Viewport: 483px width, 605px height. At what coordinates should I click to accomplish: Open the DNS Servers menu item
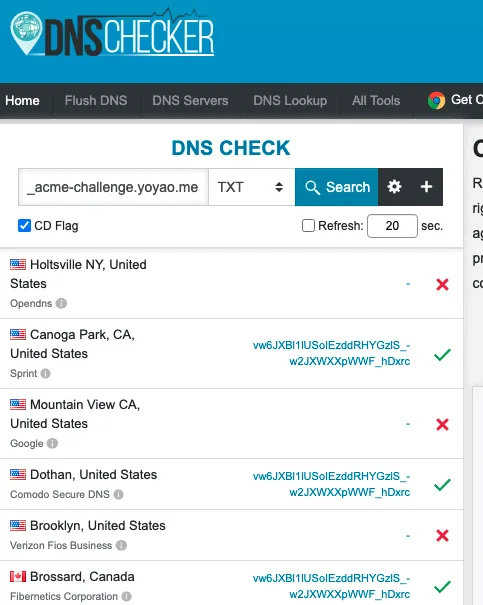190,100
